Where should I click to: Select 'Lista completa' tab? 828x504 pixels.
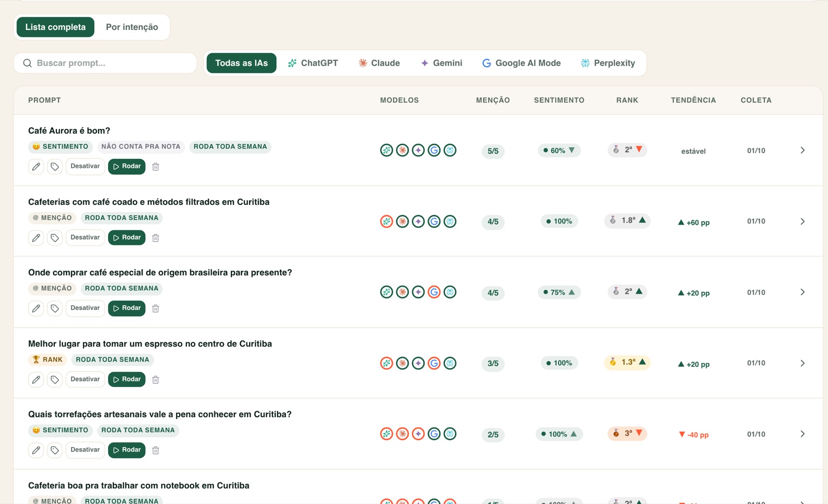coord(55,27)
